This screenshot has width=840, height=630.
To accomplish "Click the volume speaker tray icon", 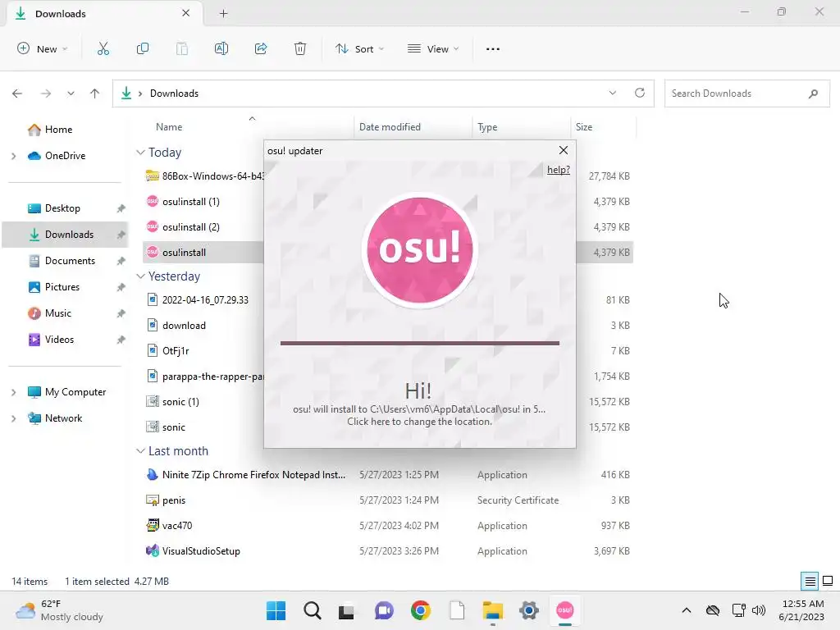I will (x=759, y=610).
